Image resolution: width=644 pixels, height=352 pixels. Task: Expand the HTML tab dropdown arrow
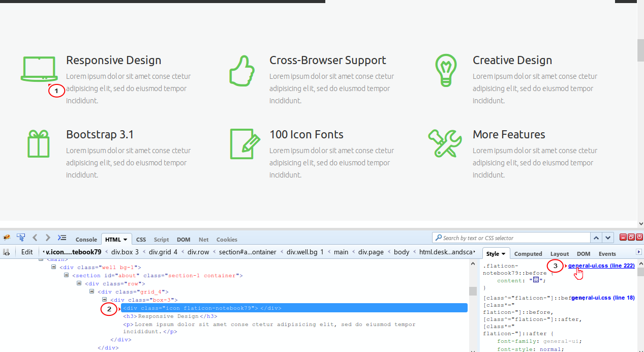tap(126, 239)
